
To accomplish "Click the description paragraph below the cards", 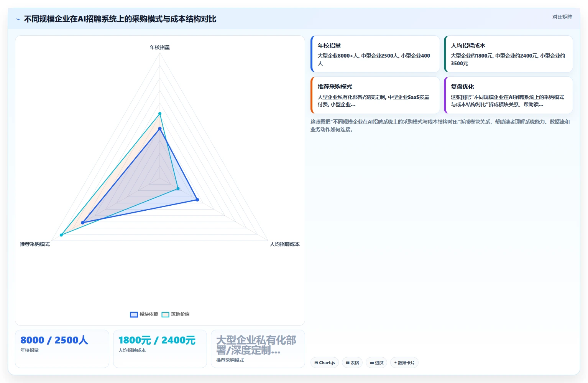I will (x=440, y=125).
